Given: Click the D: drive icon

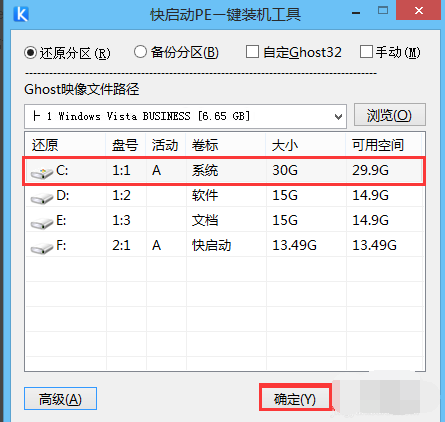Looking at the screenshot, I should [42, 198].
